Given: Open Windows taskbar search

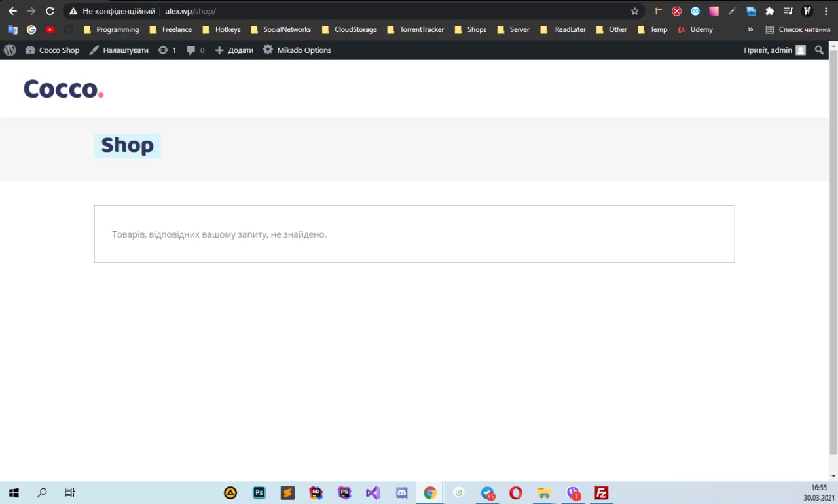Looking at the screenshot, I should 42,493.
